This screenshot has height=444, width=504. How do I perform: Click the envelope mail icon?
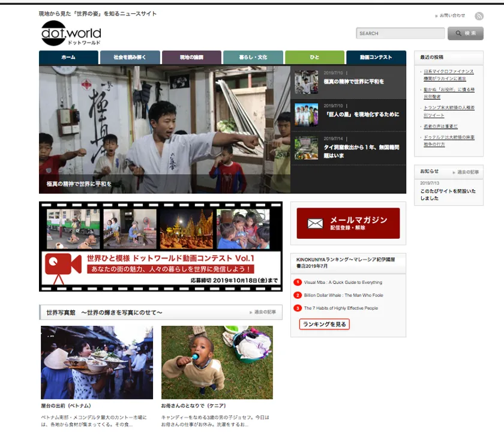point(315,223)
